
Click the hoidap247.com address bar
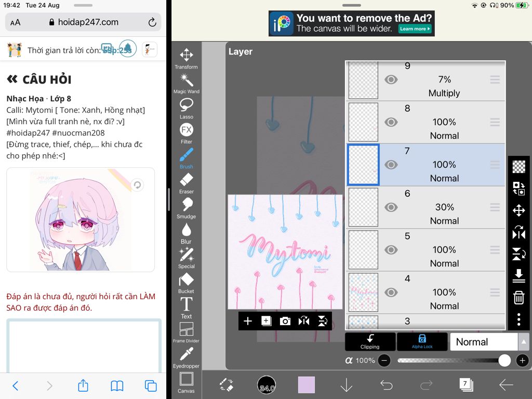(x=84, y=22)
